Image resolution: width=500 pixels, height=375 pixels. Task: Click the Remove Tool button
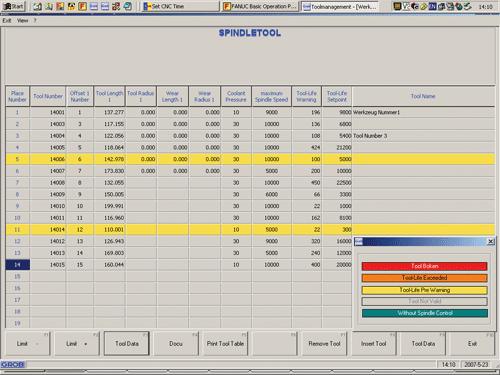pos(324,343)
